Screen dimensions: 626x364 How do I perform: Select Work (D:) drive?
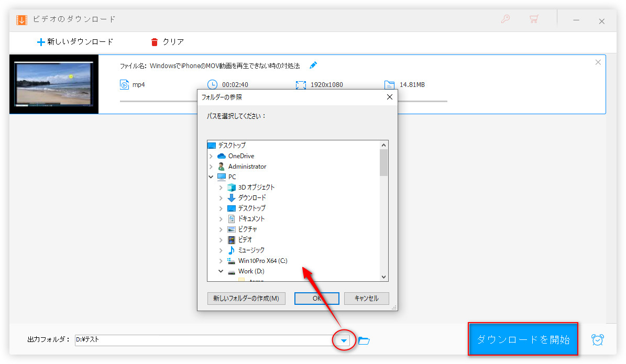click(251, 271)
